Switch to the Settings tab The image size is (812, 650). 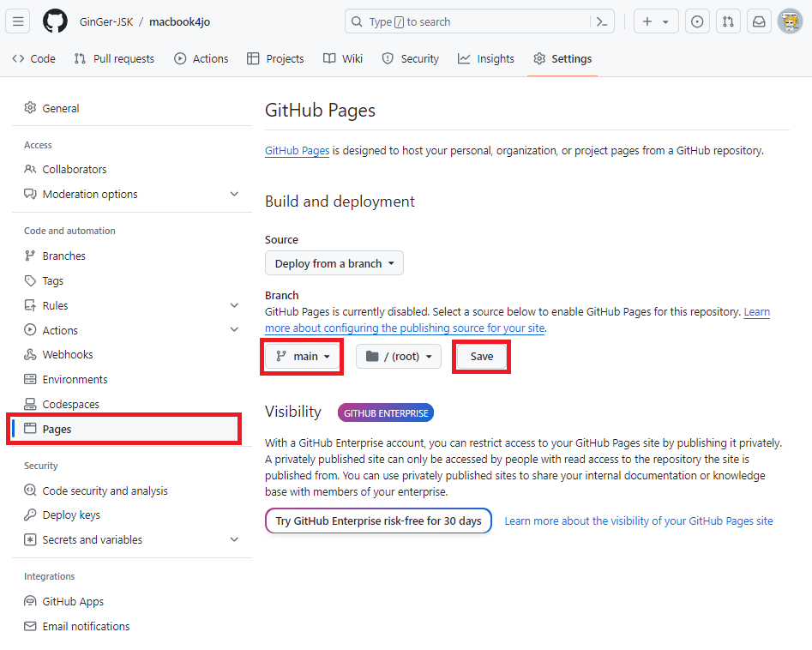tap(562, 58)
